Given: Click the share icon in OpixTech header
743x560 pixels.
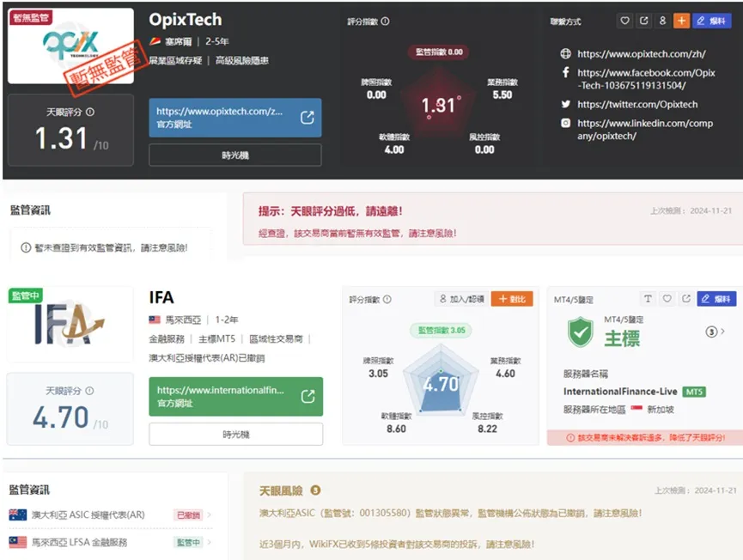Looking at the screenshot, I should (x=643, y=21).
